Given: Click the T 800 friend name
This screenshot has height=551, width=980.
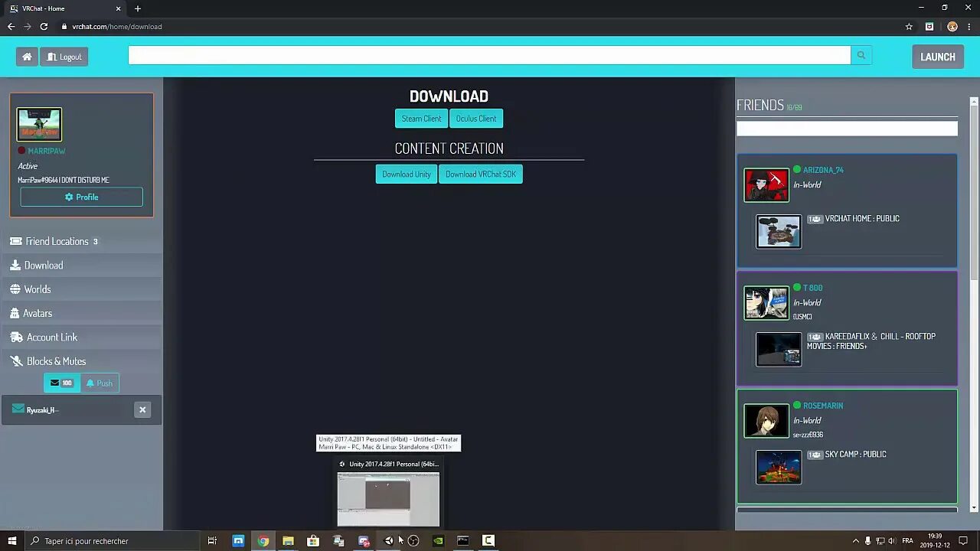Looking at the screenshot, I should point(812,288).
